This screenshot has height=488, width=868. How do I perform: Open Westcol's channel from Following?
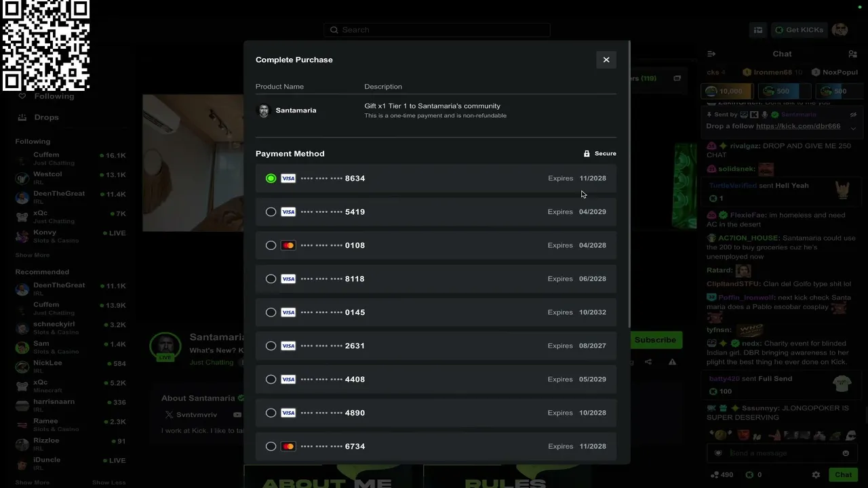point(71,178)
